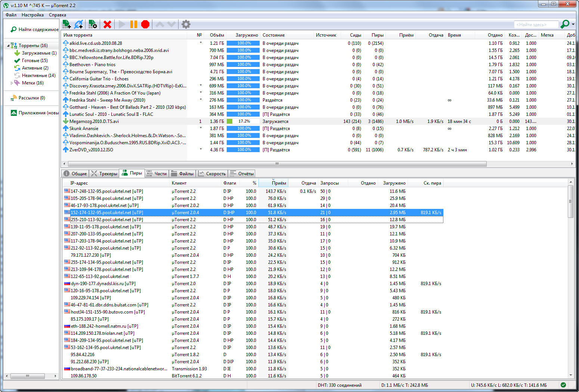The width and height of the screenshot is (579, 392).
Task: Switch to the Трекеры tab
Action: coord(105,173)
